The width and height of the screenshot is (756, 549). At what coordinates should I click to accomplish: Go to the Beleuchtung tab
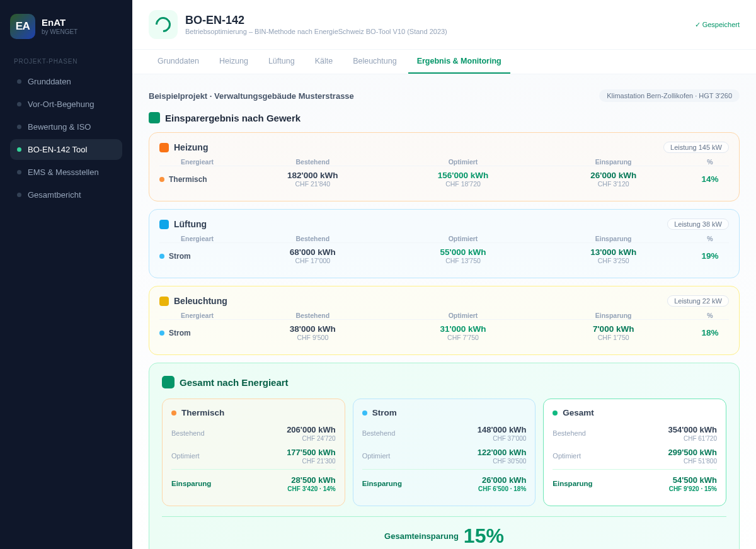(375, 61)
